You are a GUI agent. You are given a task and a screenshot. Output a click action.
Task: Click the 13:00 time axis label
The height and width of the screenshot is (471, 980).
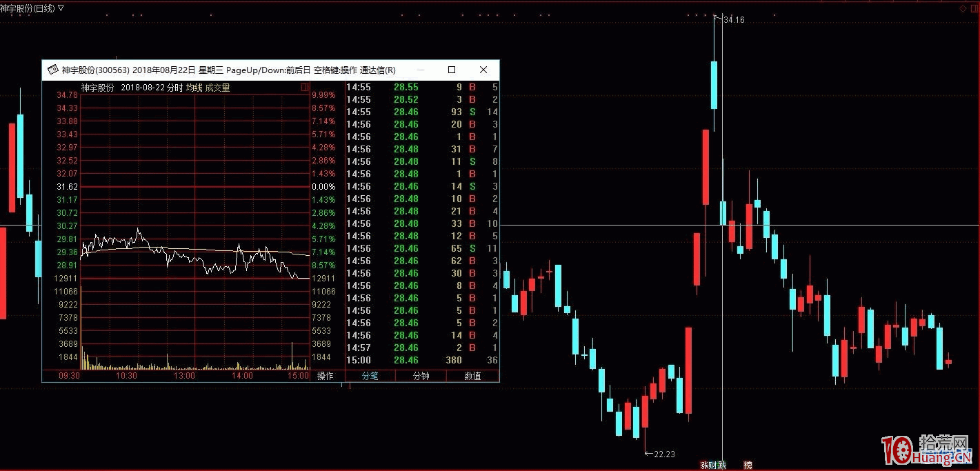coord(184,376)
